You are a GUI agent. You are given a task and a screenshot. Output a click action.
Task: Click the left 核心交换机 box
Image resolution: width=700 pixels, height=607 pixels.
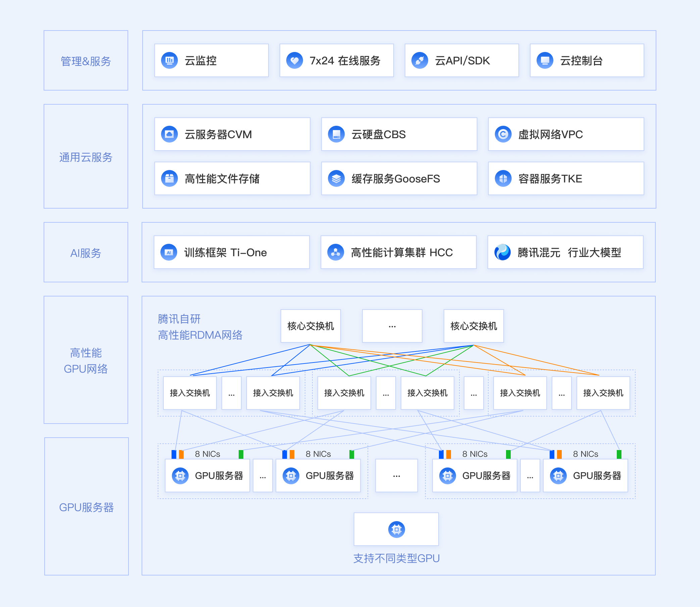coord(310,326)
